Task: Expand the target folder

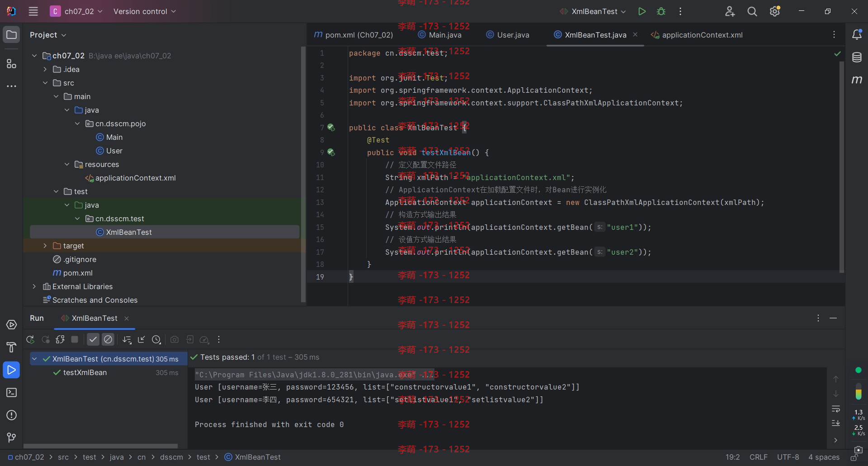Action: tap(45, 246)
